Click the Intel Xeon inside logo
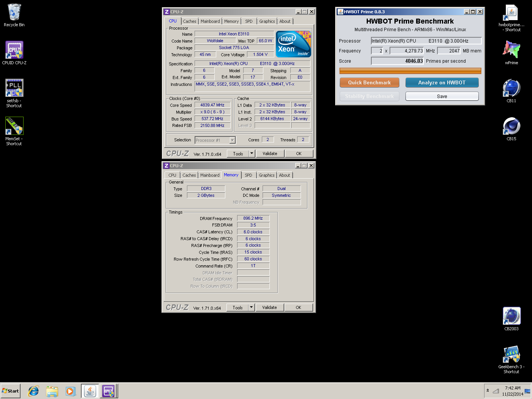The height and width of the screenshot is (399, 532). click(x=293, y=44)
